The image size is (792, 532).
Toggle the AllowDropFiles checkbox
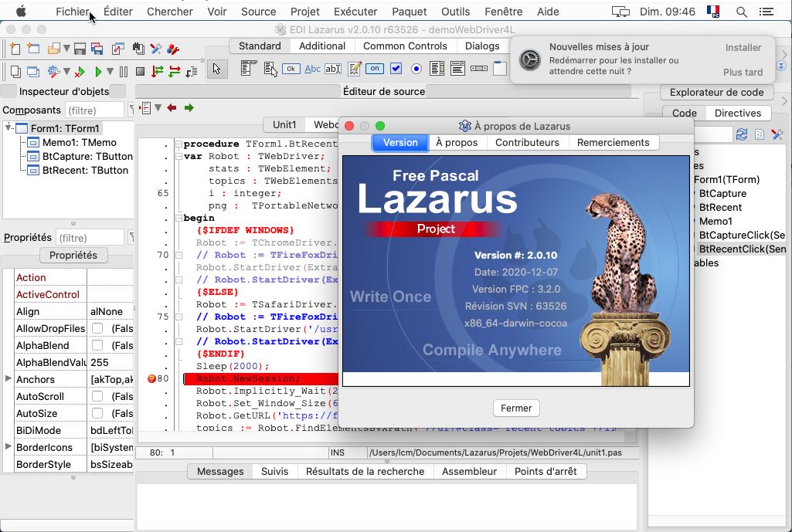click(97, 329)
